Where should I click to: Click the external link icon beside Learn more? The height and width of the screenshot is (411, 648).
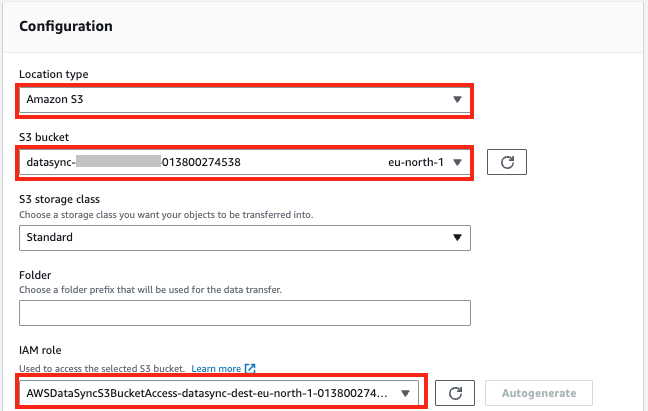coord(250,368)
